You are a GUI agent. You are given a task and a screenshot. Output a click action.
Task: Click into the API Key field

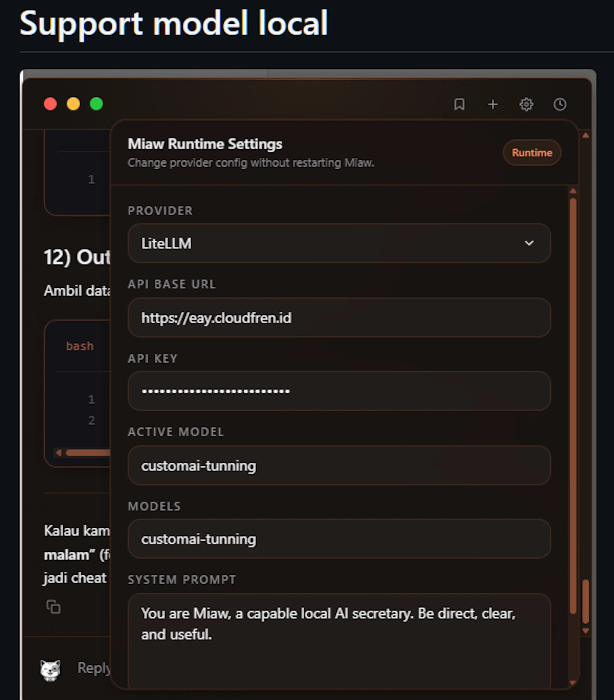coord(339,391)
